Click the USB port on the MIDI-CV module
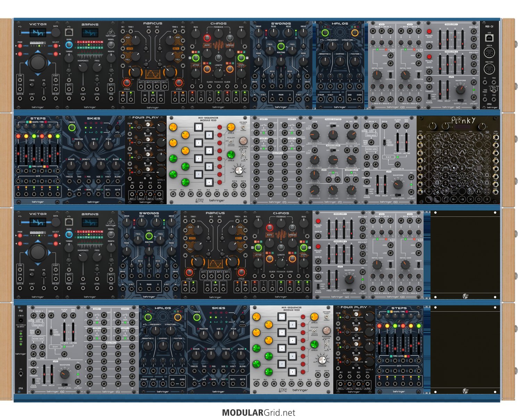 pyautogui.click(x=489, y=38)
